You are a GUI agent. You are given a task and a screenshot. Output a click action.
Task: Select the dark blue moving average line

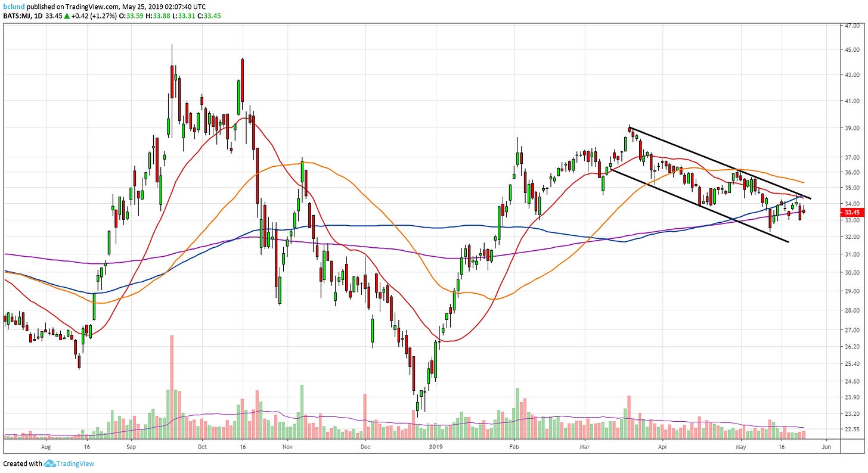click(382, 225)
